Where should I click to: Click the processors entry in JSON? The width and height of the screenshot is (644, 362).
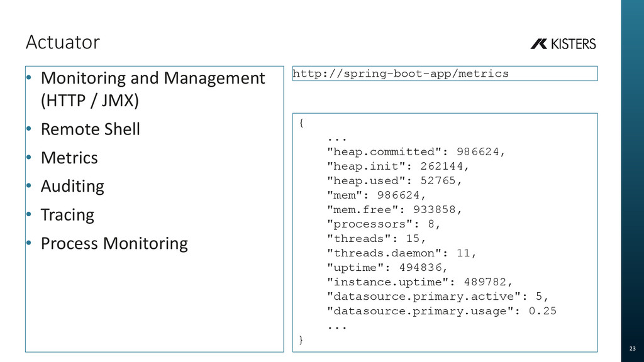pos(384,224)
